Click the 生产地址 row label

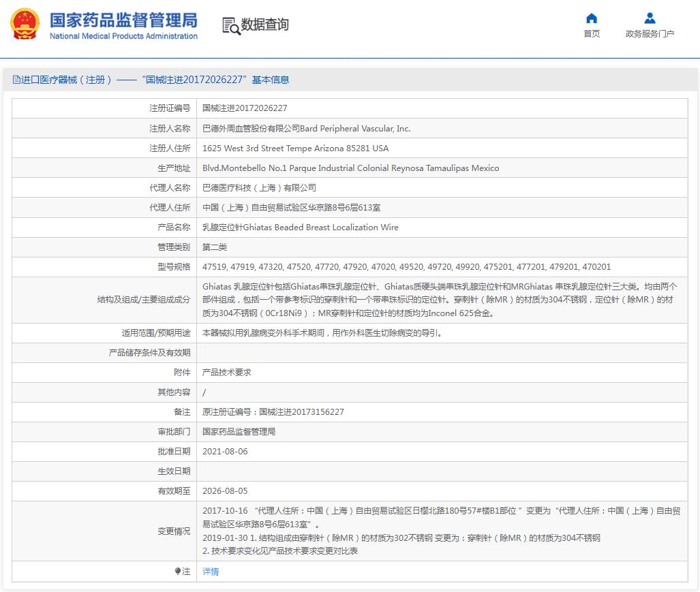coord(174,168)
